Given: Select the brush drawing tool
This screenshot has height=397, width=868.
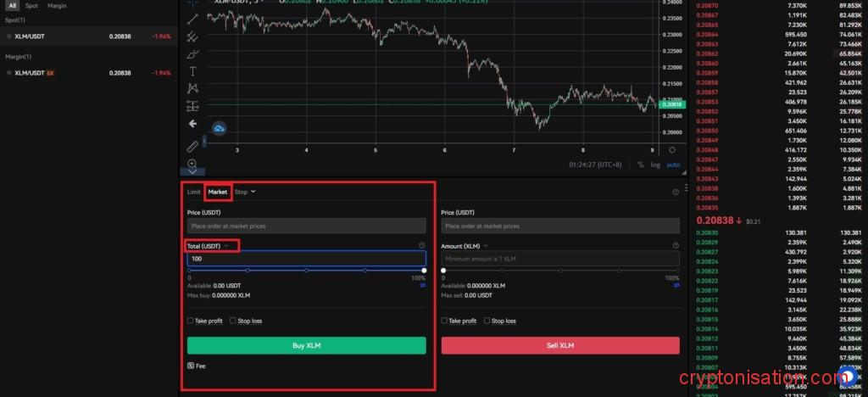Looking at the screenshot, I should tap(192, 54).
